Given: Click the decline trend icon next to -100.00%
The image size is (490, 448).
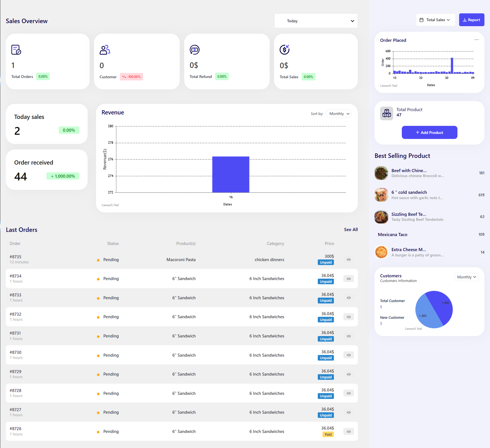Looking at the screenshot, I should click(124, 77).
